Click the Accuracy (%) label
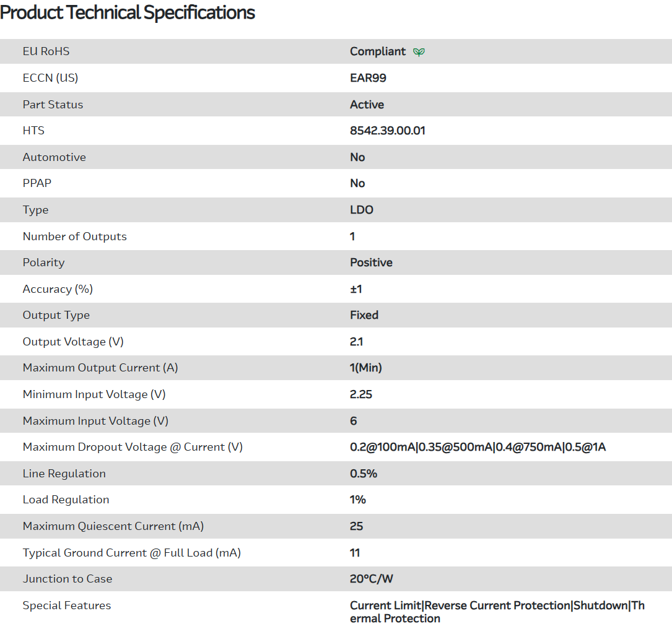Image resolution: width=672 pixels, height=629 pixels. [x=58, y=289]
